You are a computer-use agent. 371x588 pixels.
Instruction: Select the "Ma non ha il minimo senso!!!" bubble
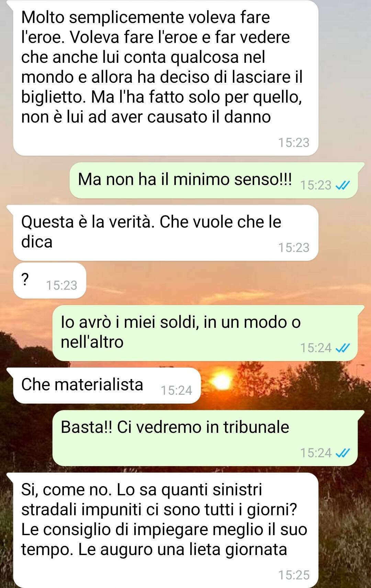(x=214, y=180)
